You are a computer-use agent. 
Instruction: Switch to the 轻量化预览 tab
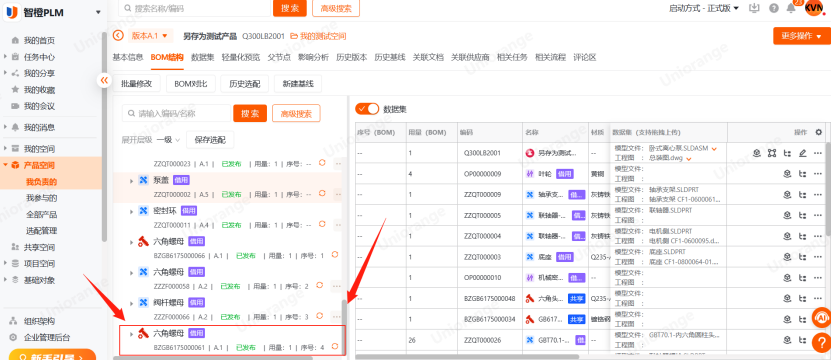tap(241, 57)
